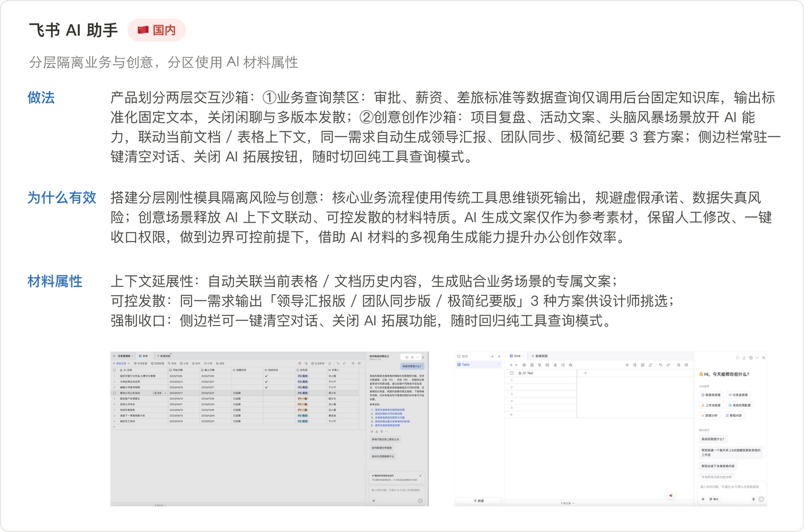Select Table item in Grid screenshot sidebar
The height and width of the screenshot is (532, 804).
point(478,365)
